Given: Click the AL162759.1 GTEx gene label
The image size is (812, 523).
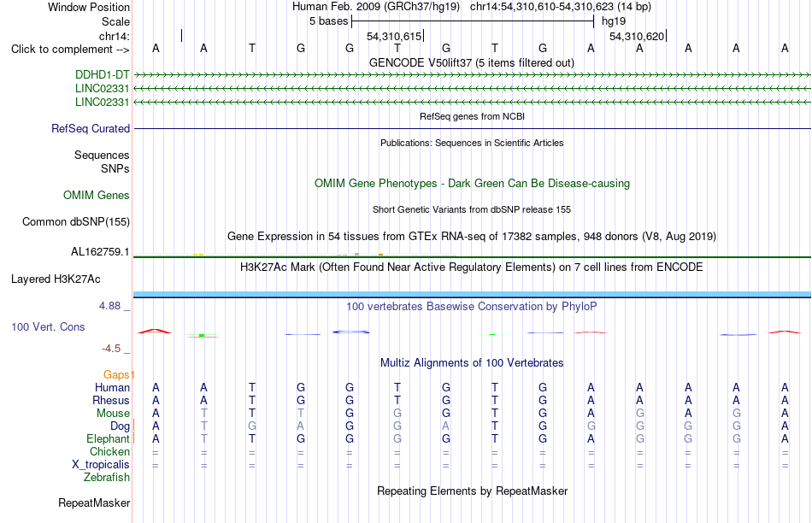Looking at the screenshot, I should (x=100, y=252).
